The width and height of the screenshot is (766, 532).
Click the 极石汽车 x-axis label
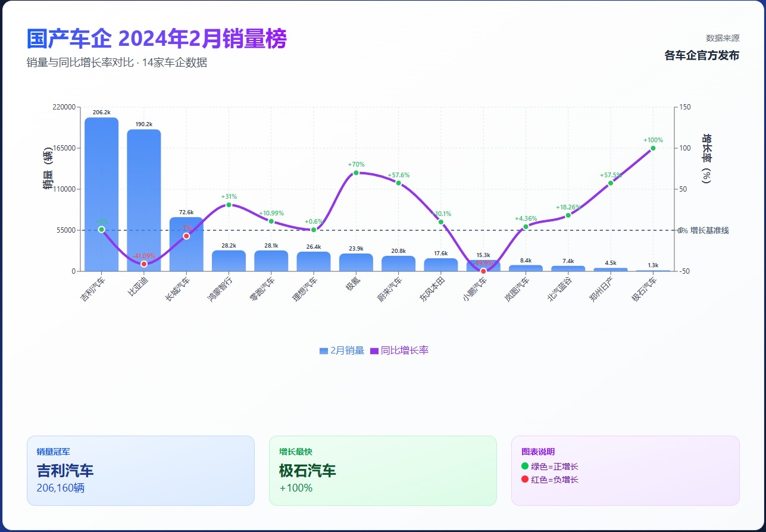[646, 289]
